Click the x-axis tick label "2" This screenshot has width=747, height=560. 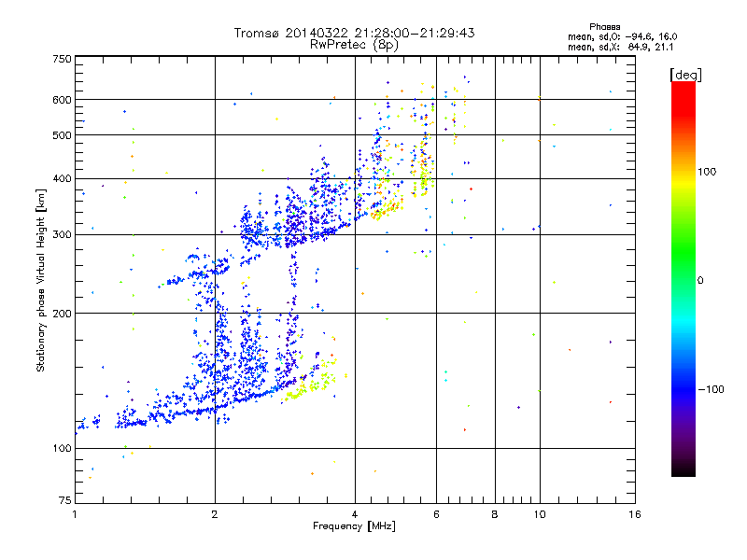215,514
